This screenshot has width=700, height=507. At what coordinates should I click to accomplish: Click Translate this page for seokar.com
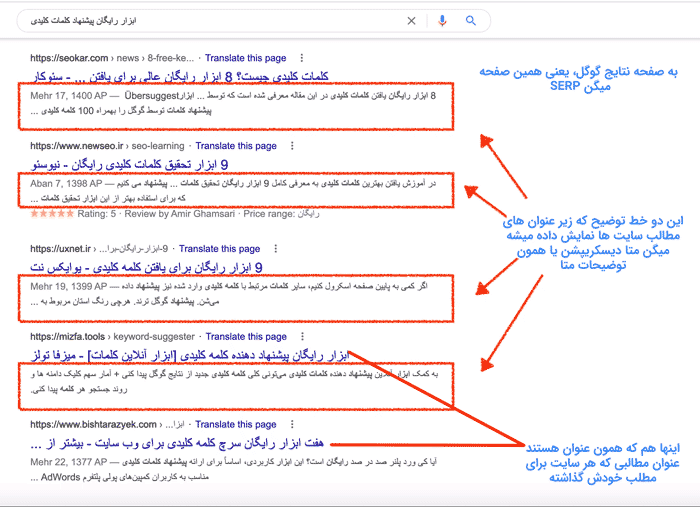point(246,59)
